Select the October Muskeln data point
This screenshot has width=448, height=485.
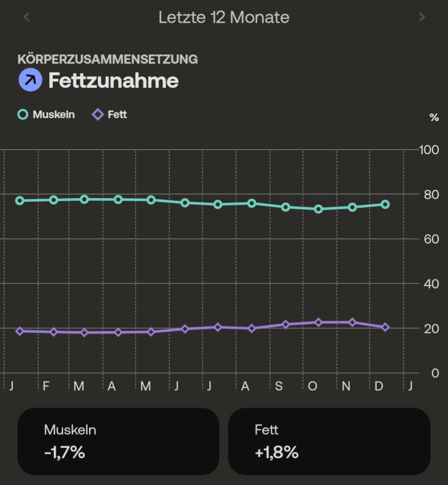pos(319,209)
